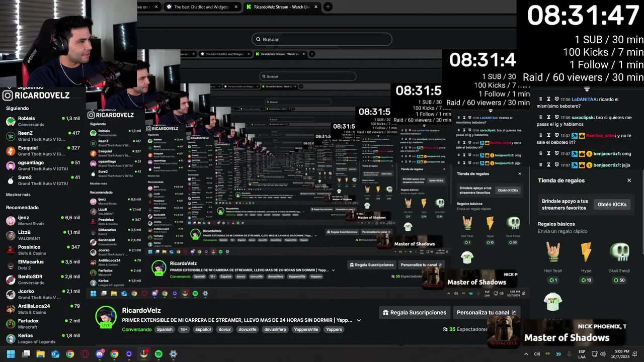The width and height of the screenshot is (644, 362).
Task: Click the ESP LAA language indicator
Action: 582,354
